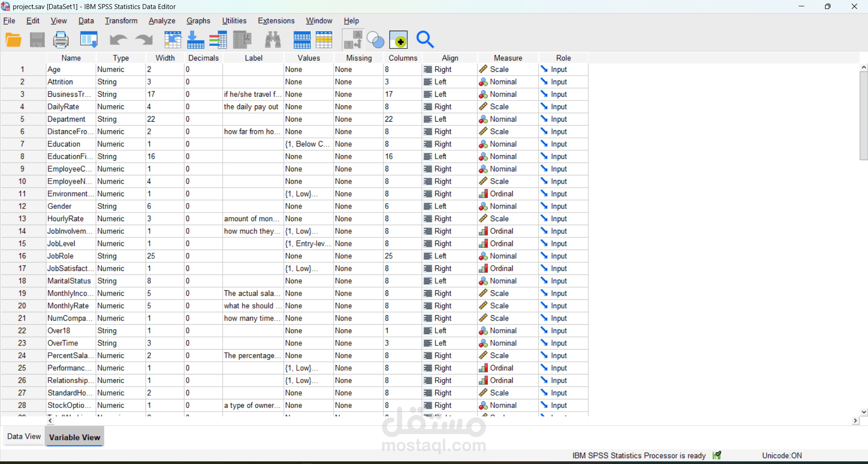Redo the action via the toolbar arrow

coord(144,40)
